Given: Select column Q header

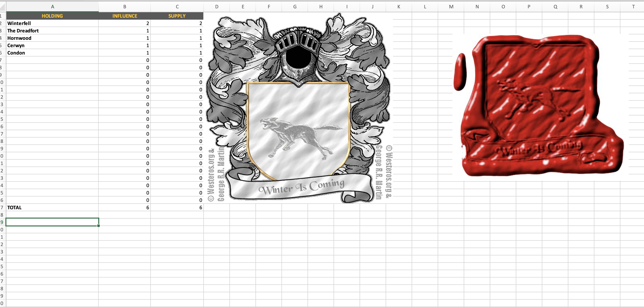Looking at the screenshot, I should 555,7.
